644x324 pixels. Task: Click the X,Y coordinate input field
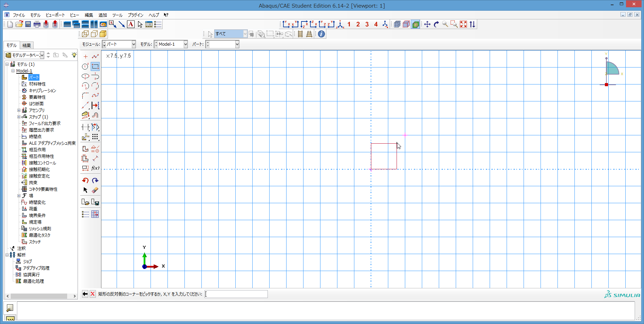coord(236,294)
